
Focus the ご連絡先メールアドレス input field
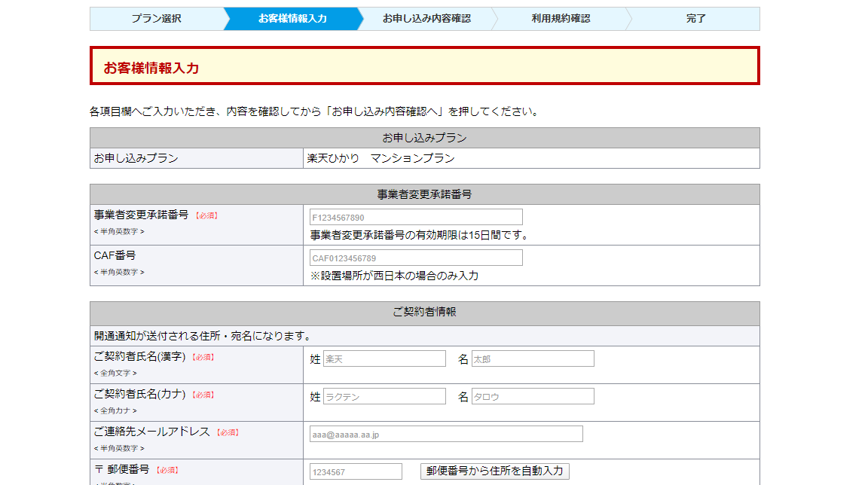(x=446, y=434)
